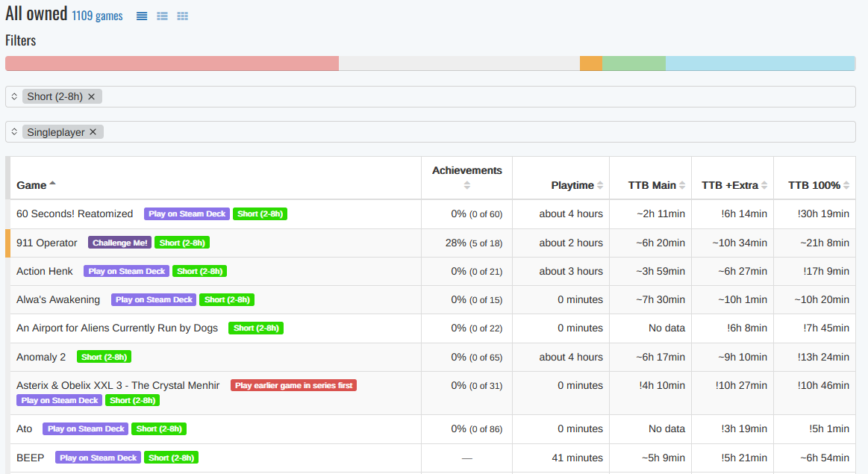Click the grey segment of status bar
Viewport: 868px width, 474px height.
pyautogui.click(x=460, y=63)
